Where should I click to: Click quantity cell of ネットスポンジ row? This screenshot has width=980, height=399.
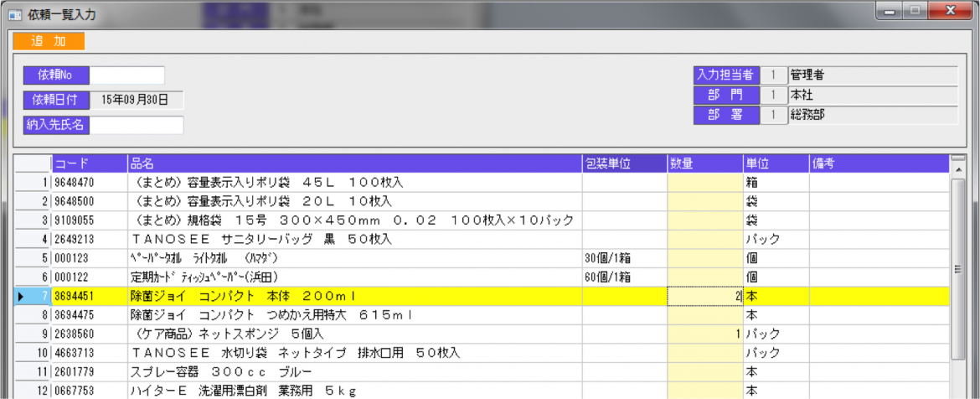[705, 334]
